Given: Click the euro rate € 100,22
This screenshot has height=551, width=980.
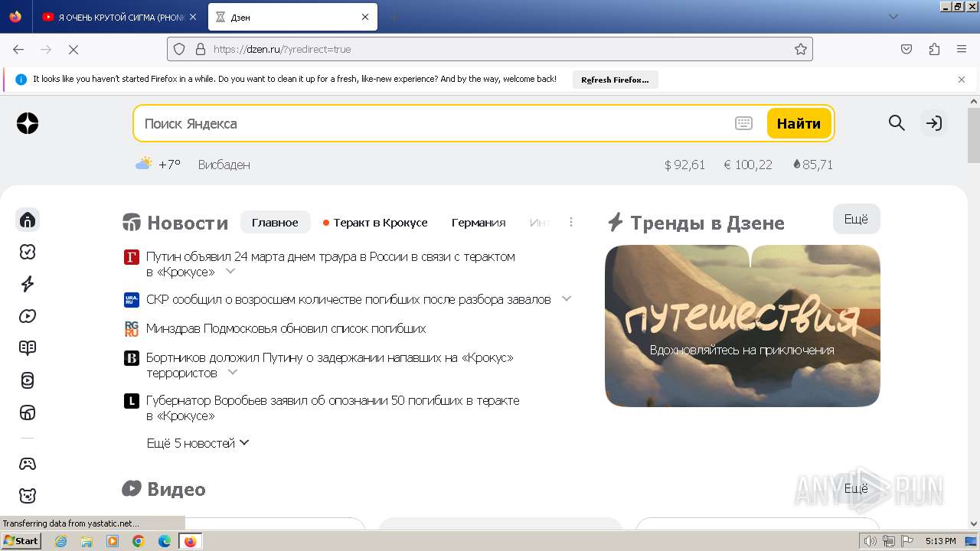Looking at the screenshot, I should point(748,165).
